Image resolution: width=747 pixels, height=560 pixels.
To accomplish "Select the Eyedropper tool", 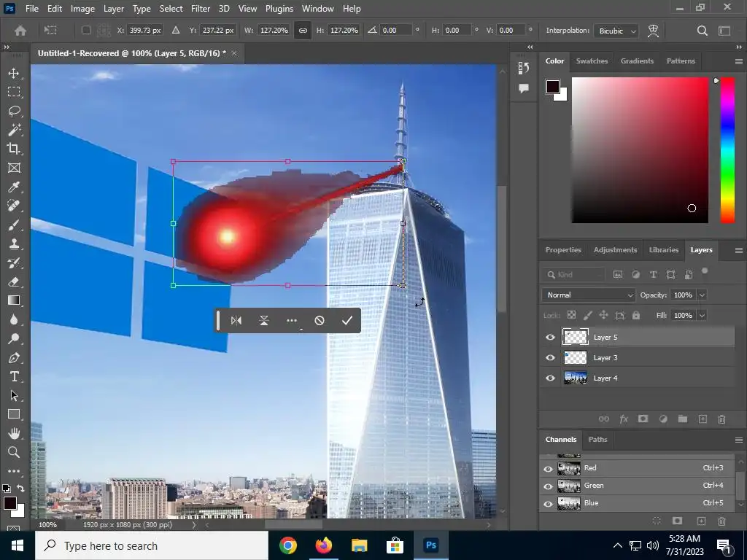I will [14, 187].
